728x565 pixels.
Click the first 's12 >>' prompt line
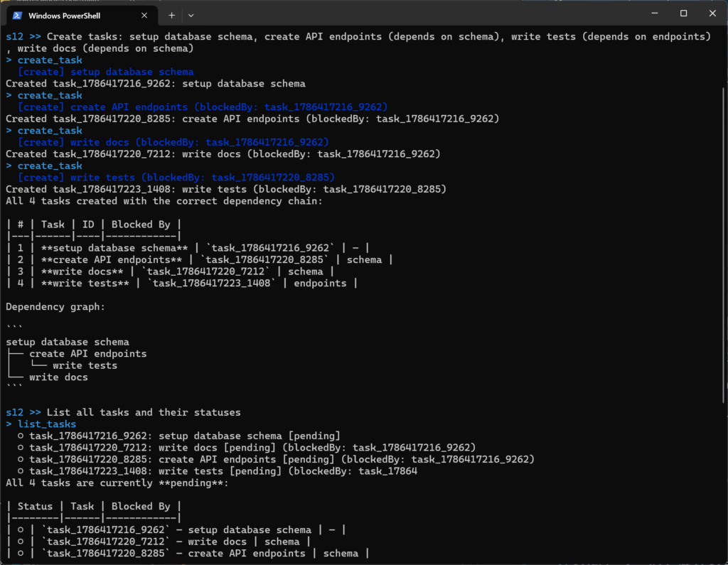pyautogui.click(x=358, y=37)
